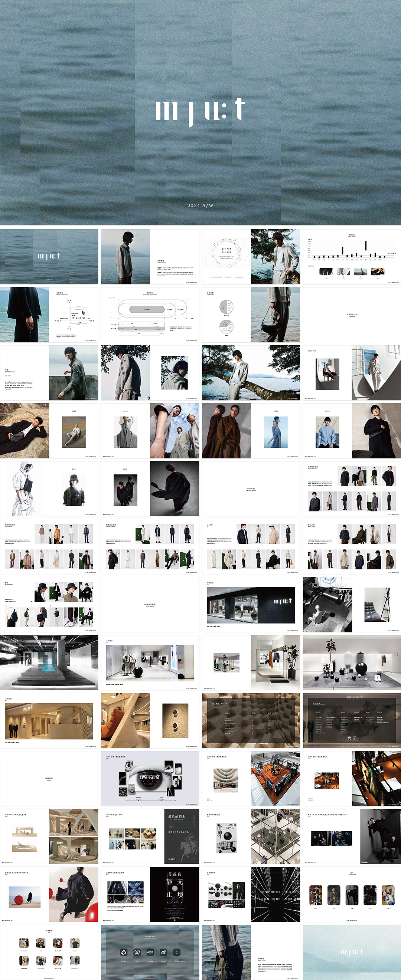This screenshot has height=980, width=401.
Task: Select the store image with blue pool
Action: (49, 662)
